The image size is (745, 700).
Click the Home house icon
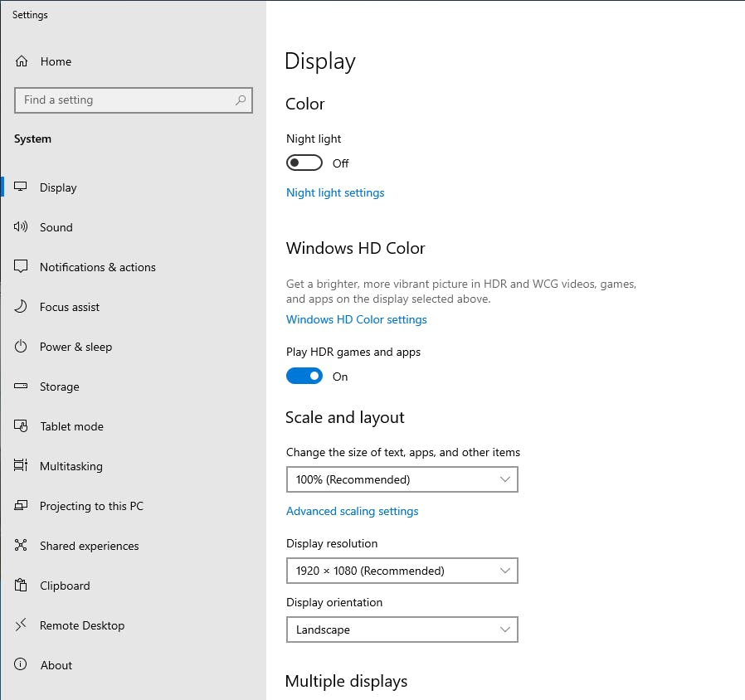coord(22,61)
